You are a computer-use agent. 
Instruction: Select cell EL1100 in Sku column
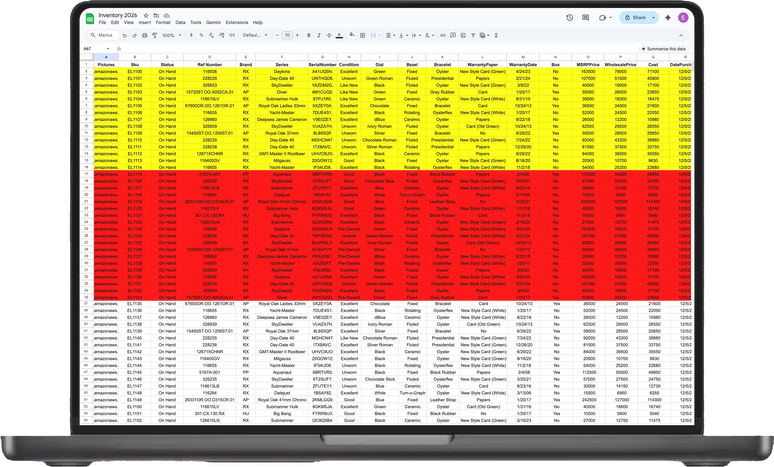(x=134, y=72)
